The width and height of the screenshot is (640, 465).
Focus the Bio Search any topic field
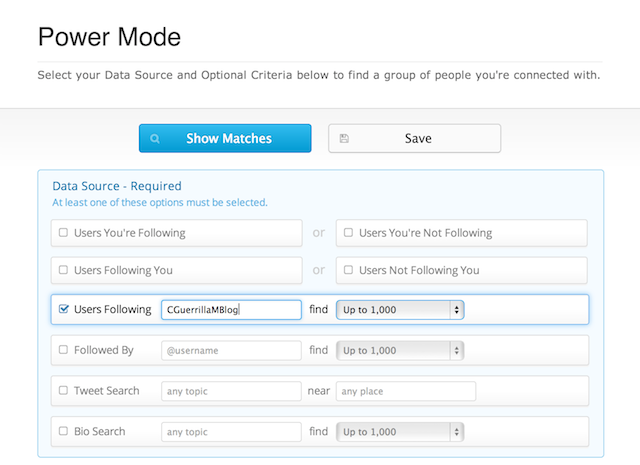231,432
